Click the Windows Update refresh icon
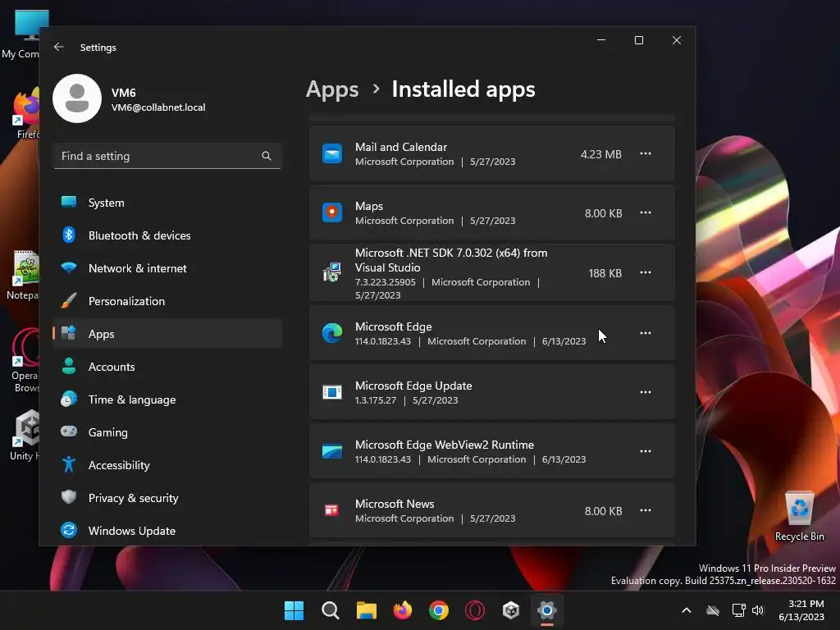This screenshot has width=840, height=630. (69, 530)
